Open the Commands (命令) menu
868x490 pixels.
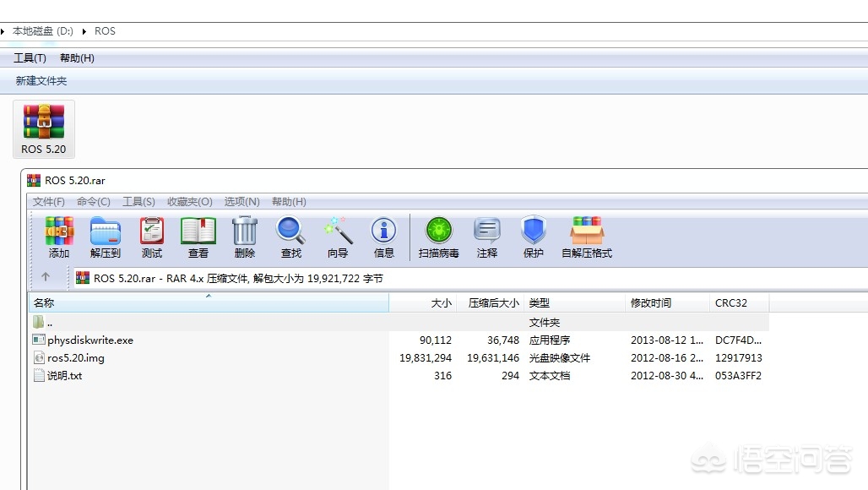pos(94,202)
